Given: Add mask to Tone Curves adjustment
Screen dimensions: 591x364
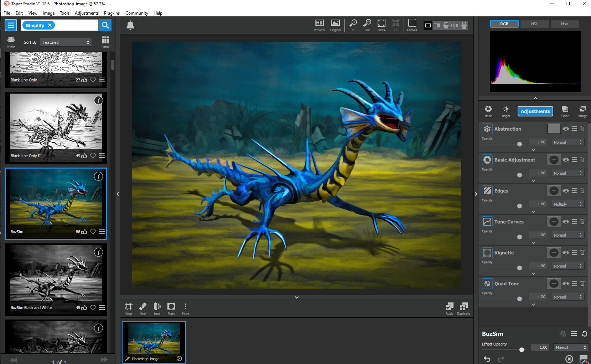Looking at the screenshot, I should (554, 222).
